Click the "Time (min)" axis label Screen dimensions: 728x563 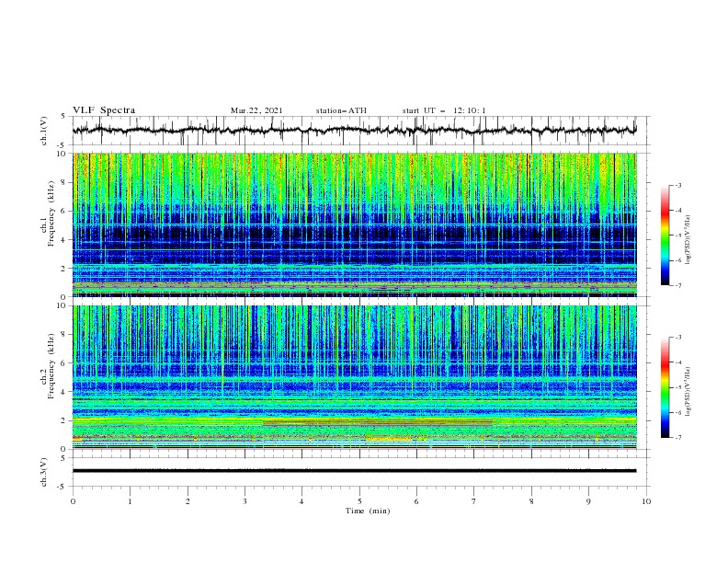point(368,511)
